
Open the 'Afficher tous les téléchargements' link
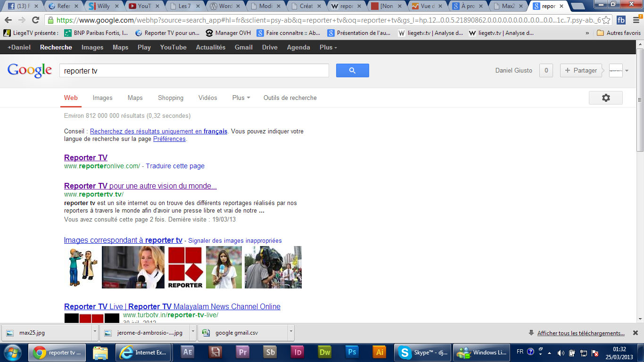581,333
